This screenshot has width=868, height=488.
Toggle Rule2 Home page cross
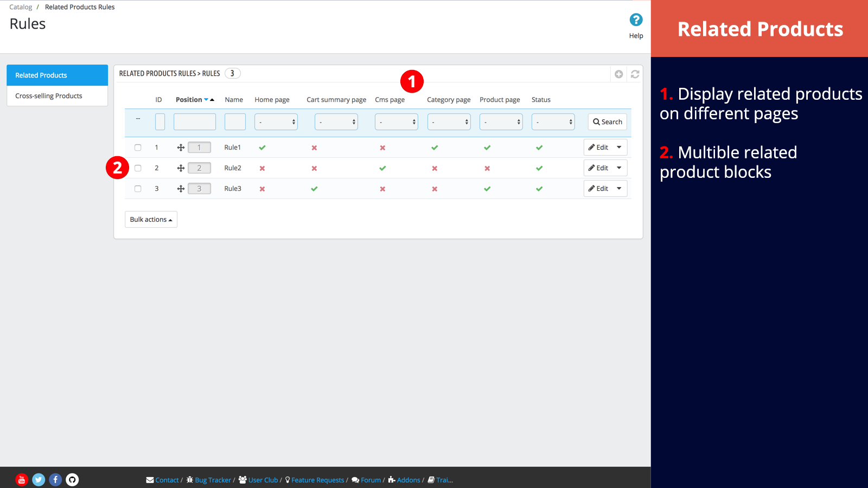(262, 168)
